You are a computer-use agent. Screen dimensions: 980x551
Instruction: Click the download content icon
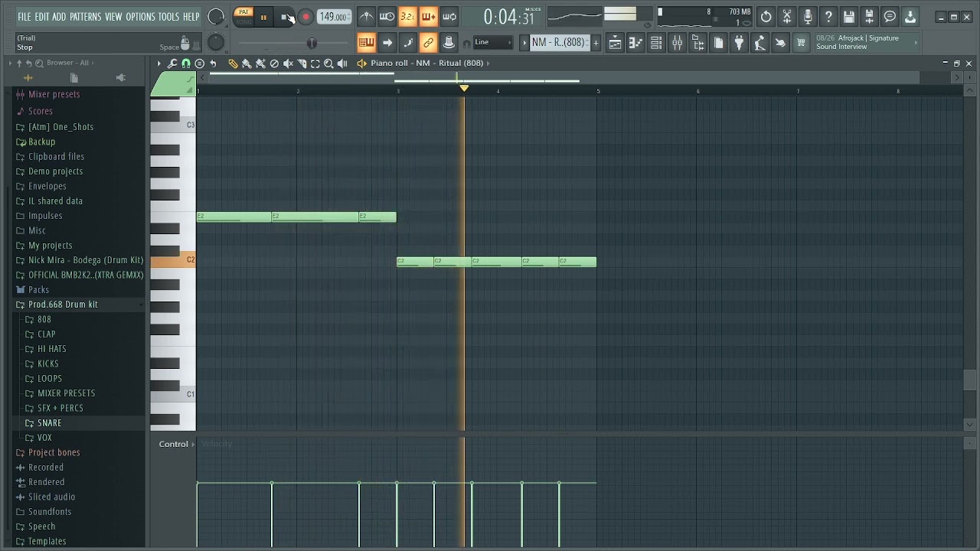tap(910, 17)
